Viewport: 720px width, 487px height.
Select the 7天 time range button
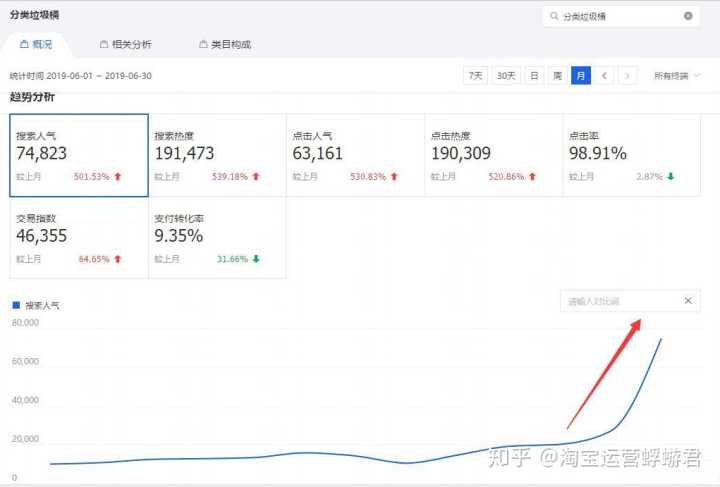pos(475,76)
